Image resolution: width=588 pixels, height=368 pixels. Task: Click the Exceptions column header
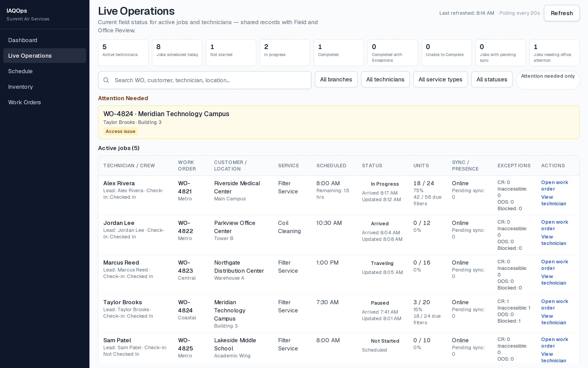pos(514,166)
